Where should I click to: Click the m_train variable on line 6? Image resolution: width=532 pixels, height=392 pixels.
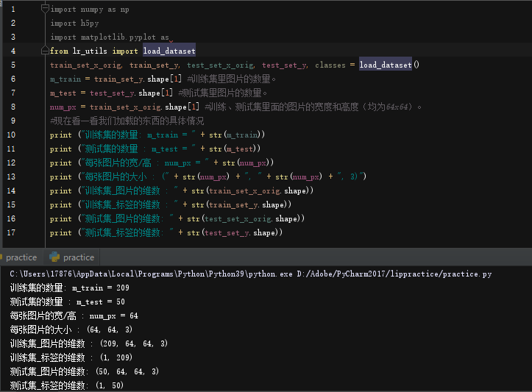pyautogui.click(x=65, y=79)
